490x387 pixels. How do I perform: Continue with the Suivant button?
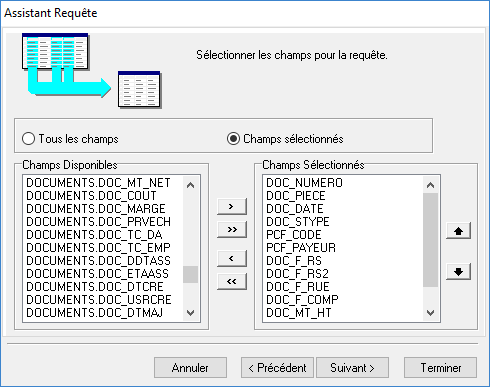(352, 368)
